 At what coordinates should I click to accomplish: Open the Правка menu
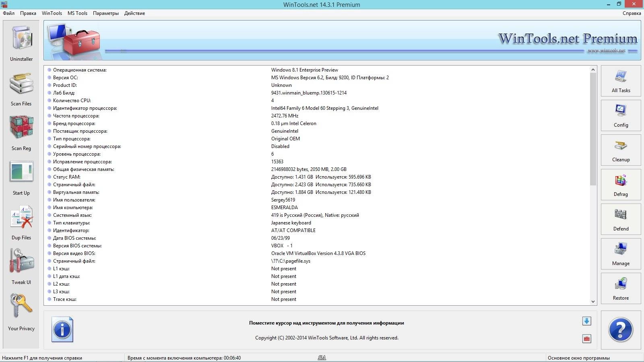[28, 13]
